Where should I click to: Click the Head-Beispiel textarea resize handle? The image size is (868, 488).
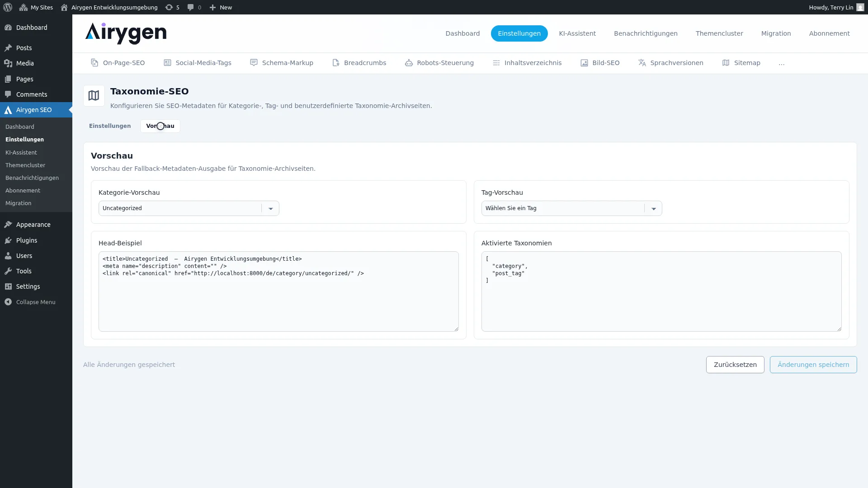pyautogui.click(x=456, y=329)
